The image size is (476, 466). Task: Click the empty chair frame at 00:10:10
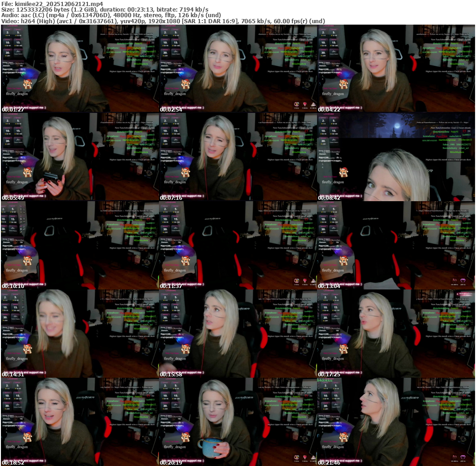(79, 245)
